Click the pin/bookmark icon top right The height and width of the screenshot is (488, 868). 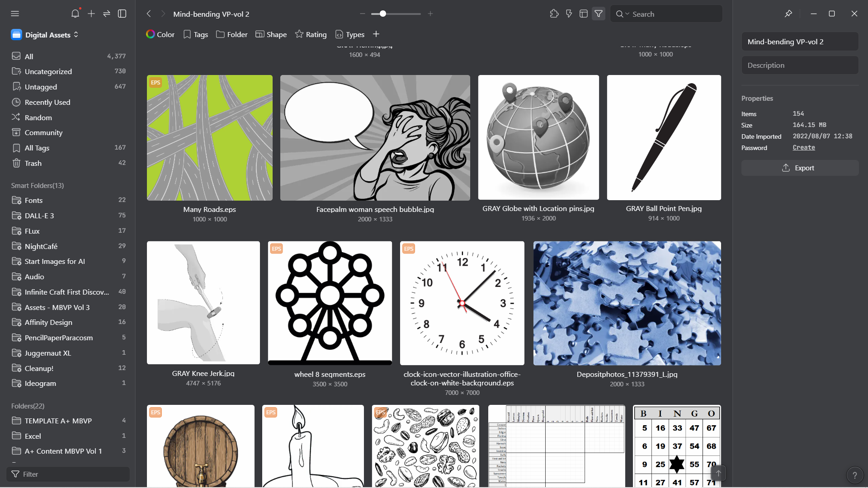point(788,13)
